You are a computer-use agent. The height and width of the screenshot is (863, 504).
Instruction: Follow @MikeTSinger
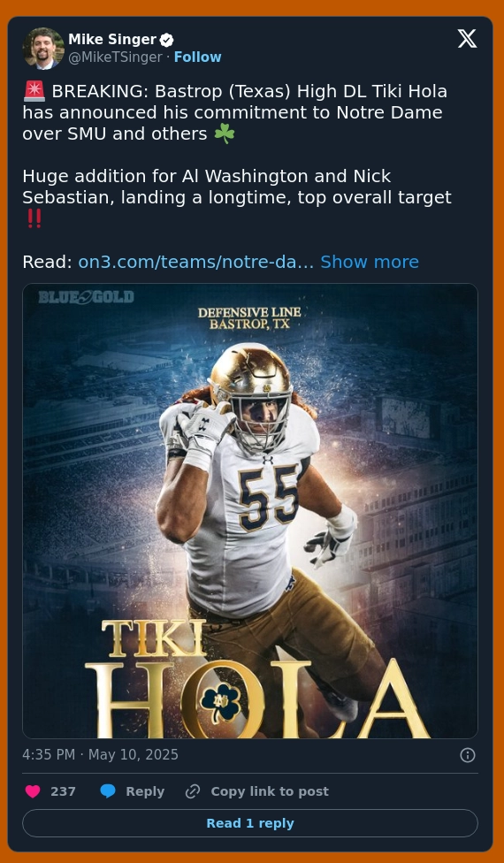(x=197, y=57)
